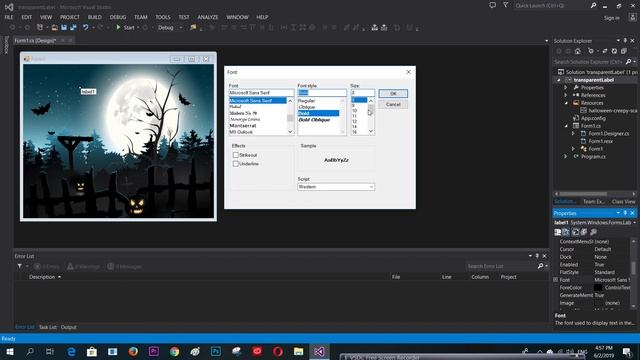Image resolution: width=640 pixels, height=360 pixels.
Task: Collapse the Form1.cs node
Action: click(x=566, y=126)
